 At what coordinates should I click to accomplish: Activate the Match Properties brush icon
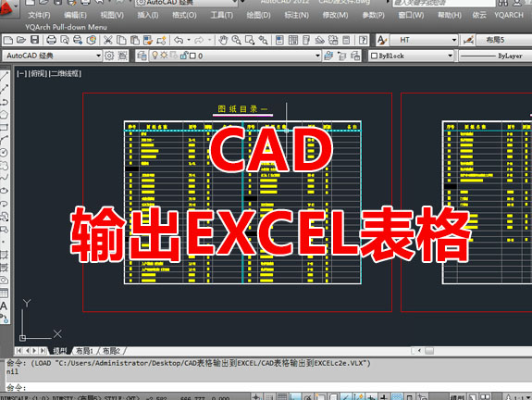coord(148,40)
